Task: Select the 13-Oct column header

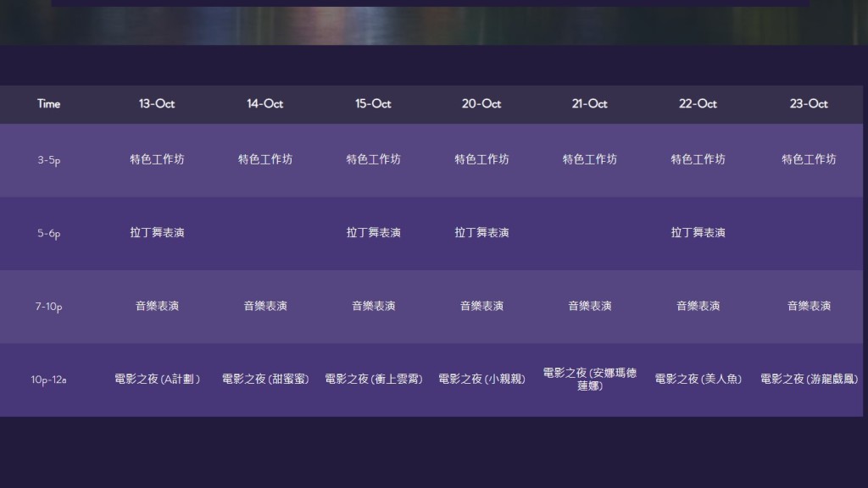Action: 157,104
